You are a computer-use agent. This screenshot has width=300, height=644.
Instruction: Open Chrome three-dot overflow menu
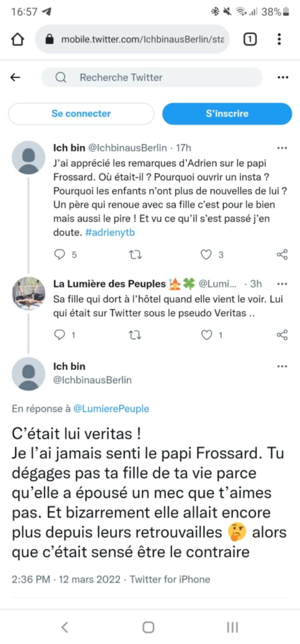(279, 39)
